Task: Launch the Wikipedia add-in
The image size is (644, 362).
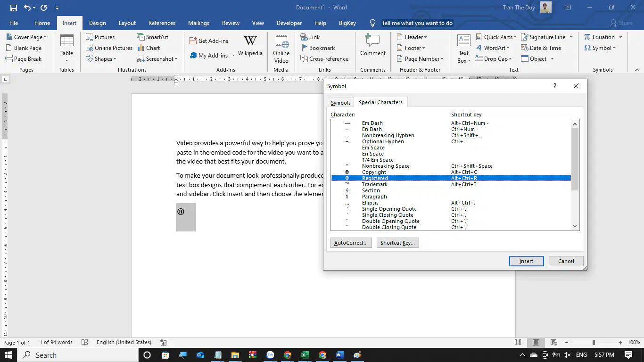Action: coord(250,46)
